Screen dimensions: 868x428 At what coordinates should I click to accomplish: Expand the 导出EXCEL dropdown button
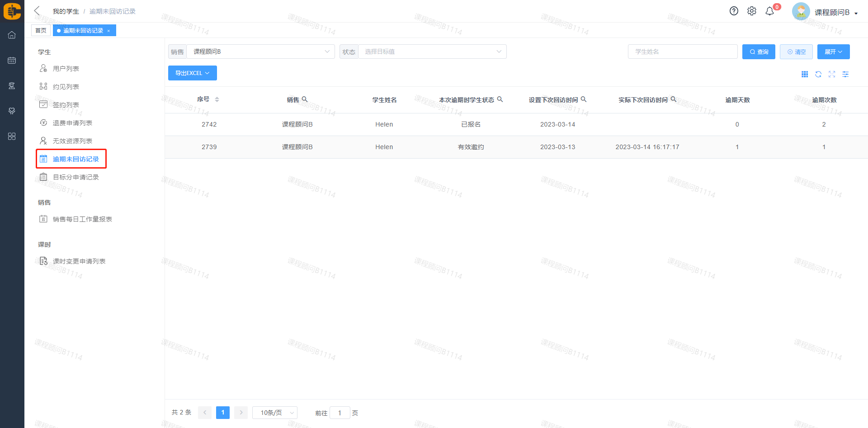(192, 73)
